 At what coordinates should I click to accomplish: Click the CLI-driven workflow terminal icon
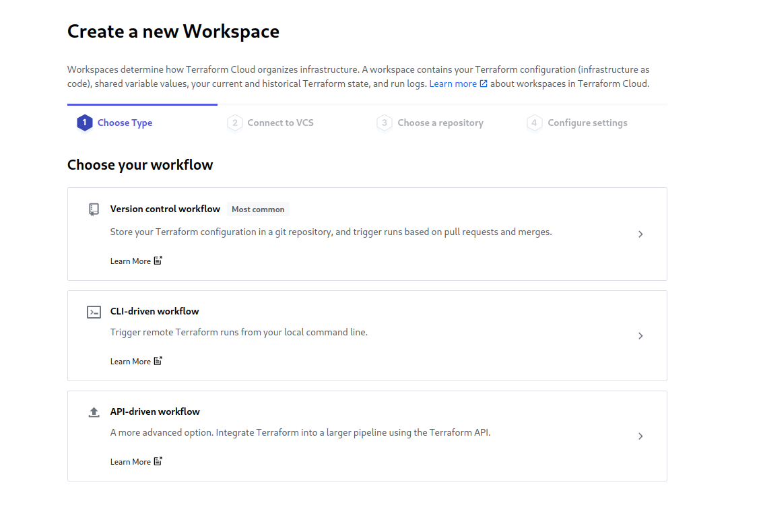coord(94,312)
